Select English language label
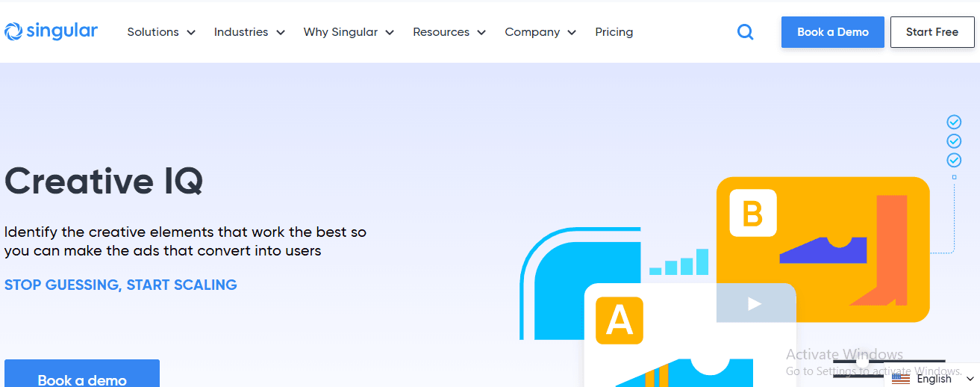Image resolution: width=980 pixels, height=387 pixels. point(934,379)
